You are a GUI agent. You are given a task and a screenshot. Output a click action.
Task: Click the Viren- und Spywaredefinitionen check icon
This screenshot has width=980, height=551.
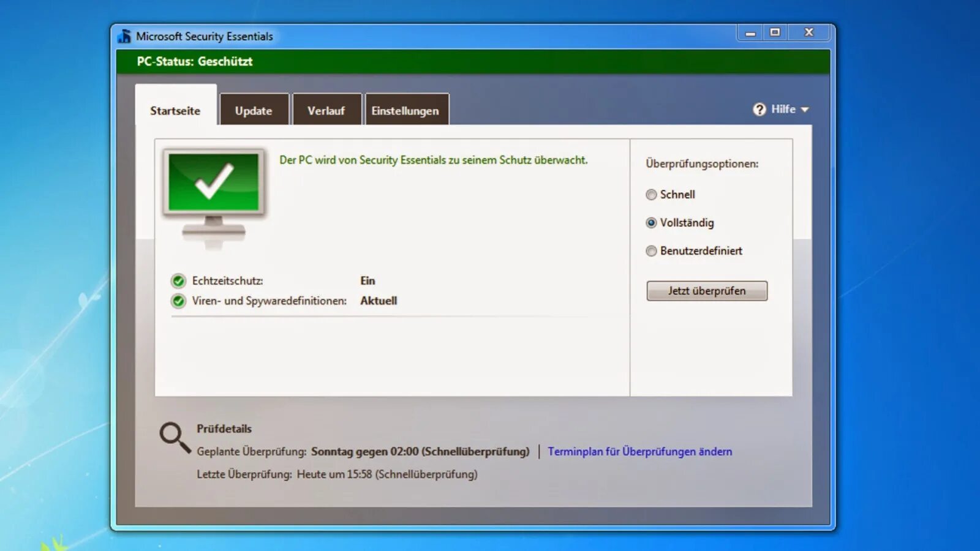178,301
